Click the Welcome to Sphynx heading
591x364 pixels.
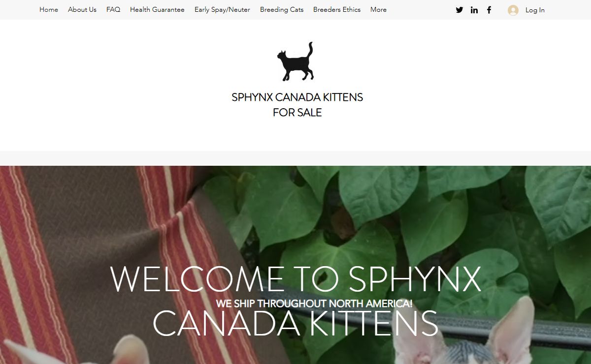pyautogui.click(x=295, y=279)
